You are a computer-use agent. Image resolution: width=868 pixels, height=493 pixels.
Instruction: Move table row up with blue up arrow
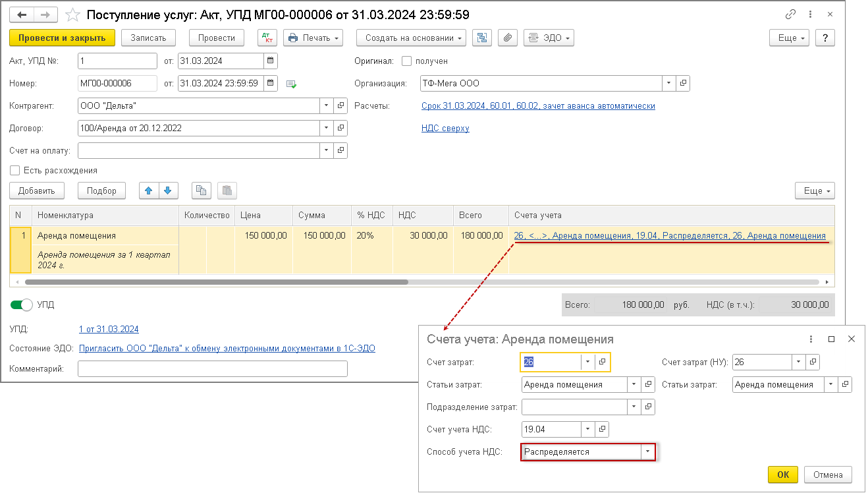pyautogui.click(x=149, y=190)
